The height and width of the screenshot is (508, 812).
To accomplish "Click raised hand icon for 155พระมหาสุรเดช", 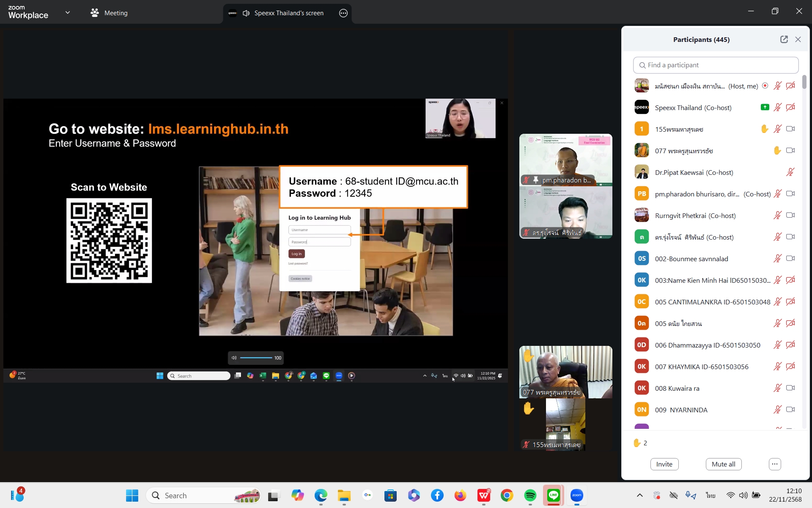I will pos(764,129).
